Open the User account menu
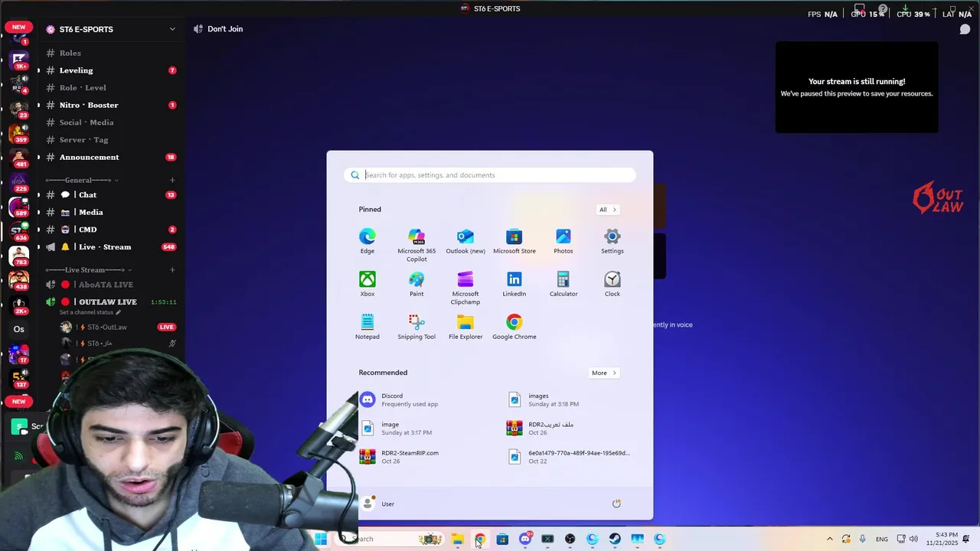Screen dimensions: 980x551 click(378, 504)
